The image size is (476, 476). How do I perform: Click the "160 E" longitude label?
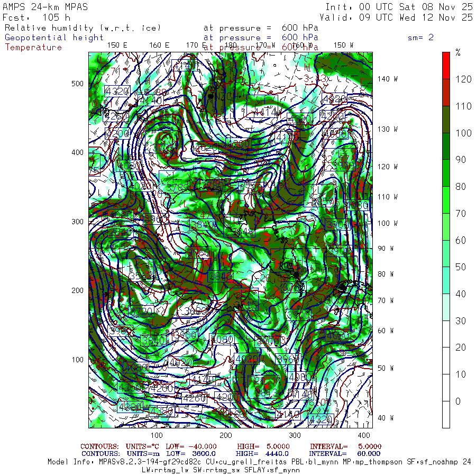point(159,45)
